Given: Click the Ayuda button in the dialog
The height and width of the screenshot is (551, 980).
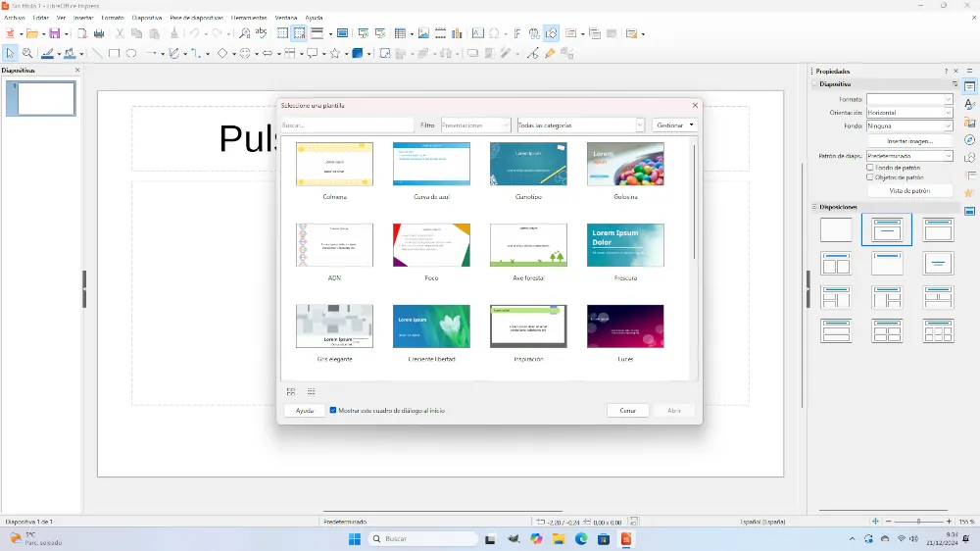Looking at the screenshot, I should coord(305,410).
